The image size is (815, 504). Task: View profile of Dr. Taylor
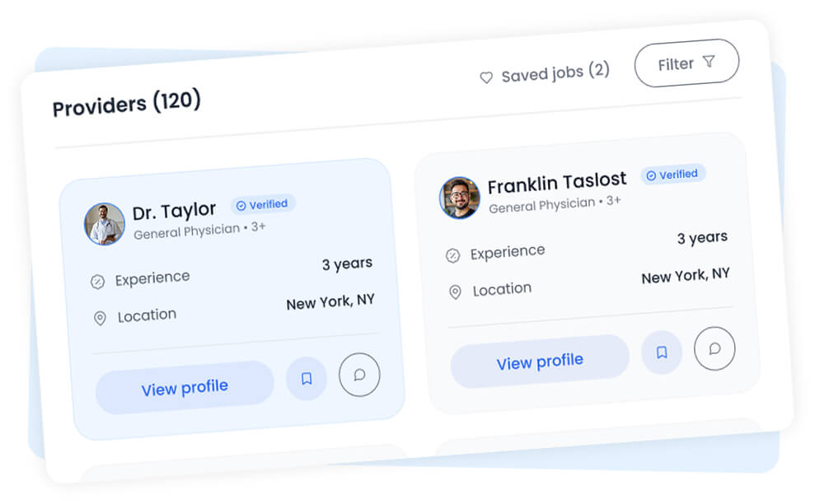(x=185, y=388)
